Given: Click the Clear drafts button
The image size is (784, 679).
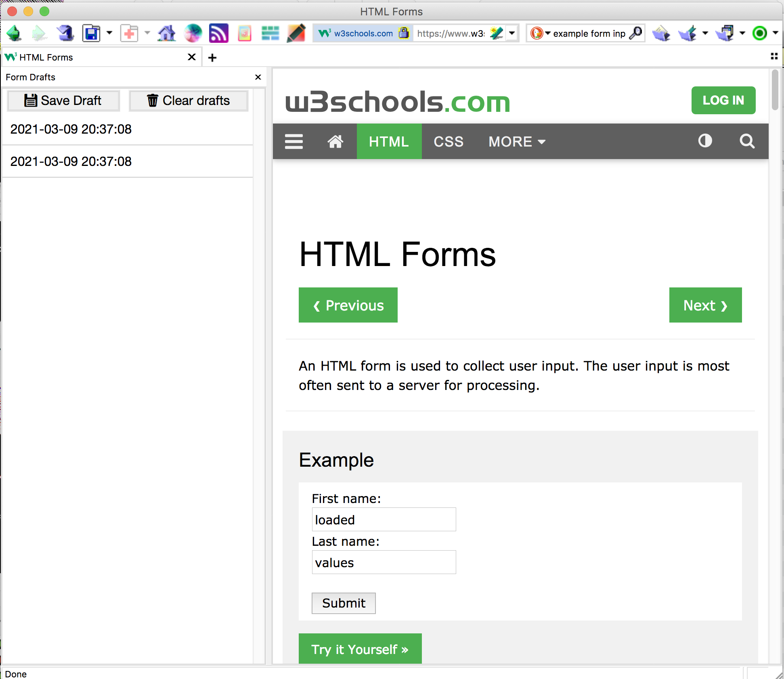Looking at the screenshot, I should pyautogui.click(x=189, y=101).
